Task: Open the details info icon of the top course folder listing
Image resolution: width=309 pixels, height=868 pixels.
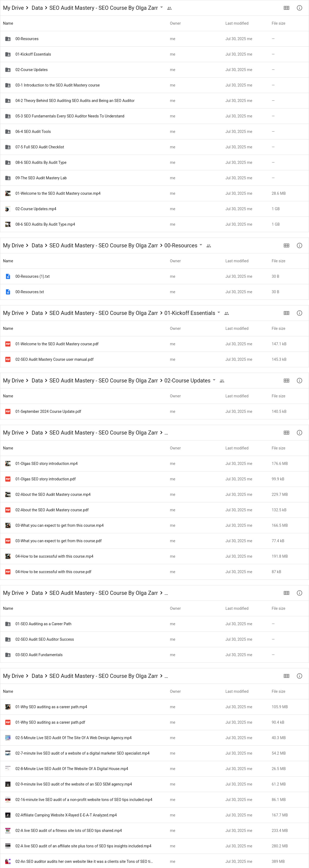Action: (299, 8)
